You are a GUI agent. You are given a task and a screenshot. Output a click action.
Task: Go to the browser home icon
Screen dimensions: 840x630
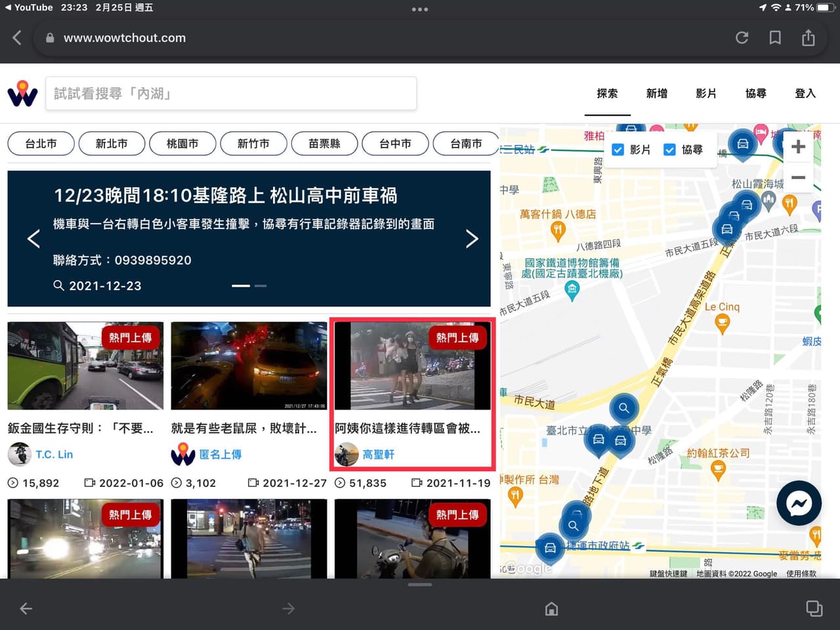[x=552, y=608]
